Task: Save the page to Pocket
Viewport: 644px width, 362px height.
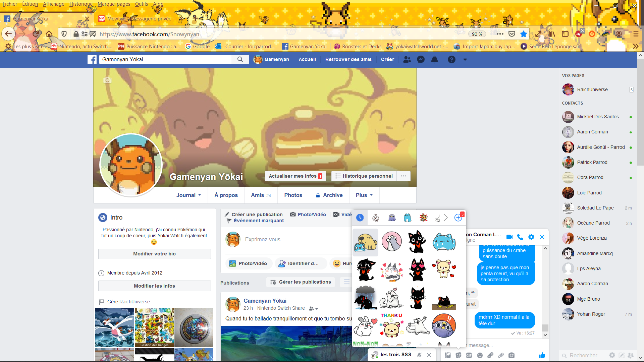Action: [512, 34]
